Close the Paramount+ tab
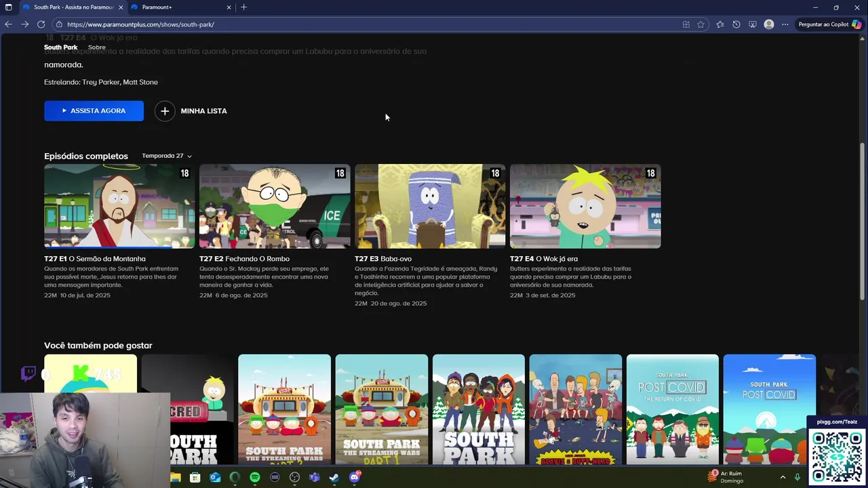The height and width of the screenshot is (488, 868). 229,7
